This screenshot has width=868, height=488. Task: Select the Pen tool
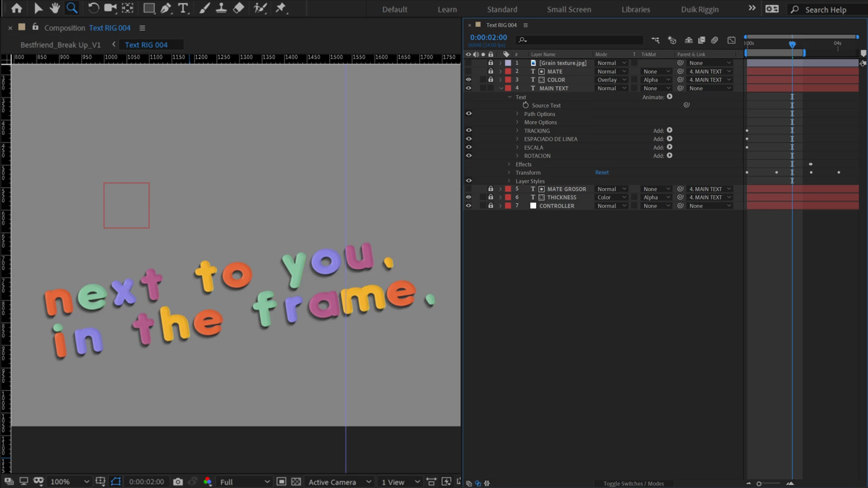coord(165,8)
